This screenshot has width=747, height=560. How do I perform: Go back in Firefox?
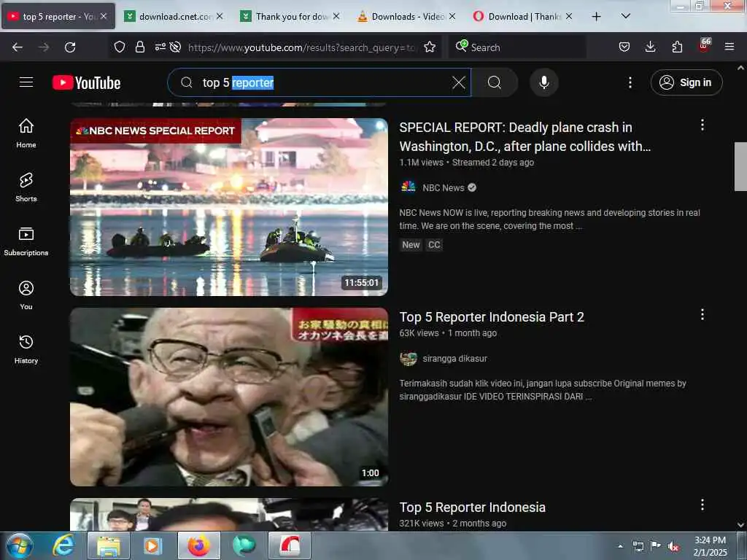(18, 47)
